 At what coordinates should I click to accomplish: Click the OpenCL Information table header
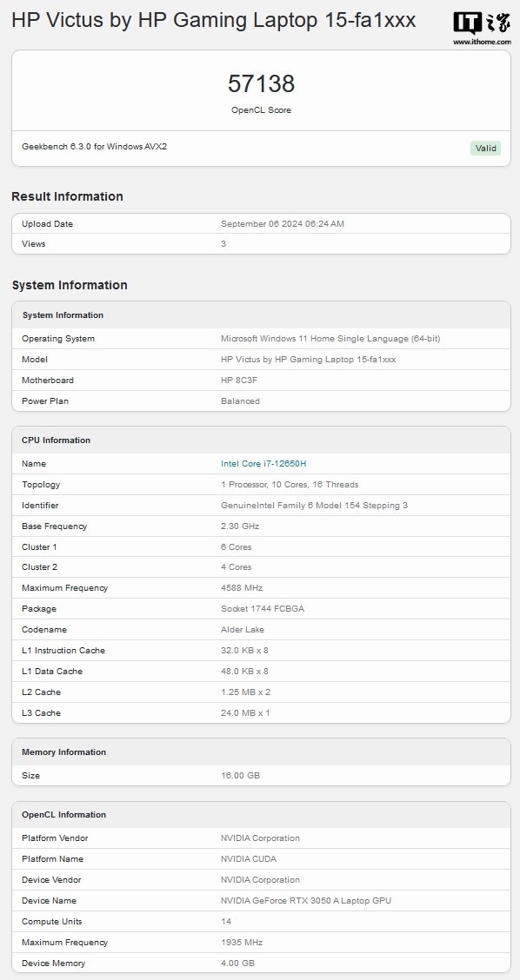pos(261,814)
